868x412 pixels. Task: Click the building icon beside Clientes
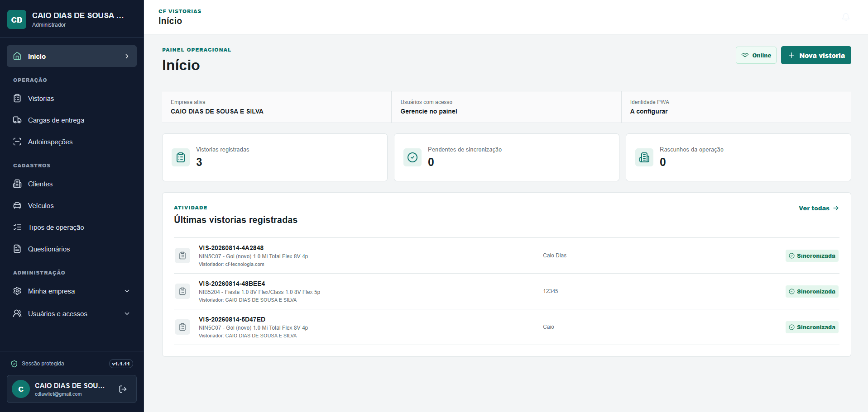[x=17, y=184]
